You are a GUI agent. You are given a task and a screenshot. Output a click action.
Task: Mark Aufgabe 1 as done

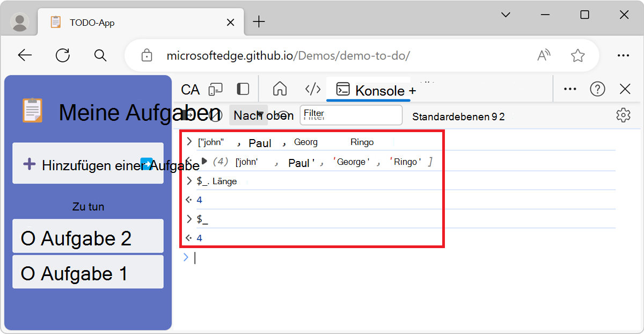coord(28,274)
